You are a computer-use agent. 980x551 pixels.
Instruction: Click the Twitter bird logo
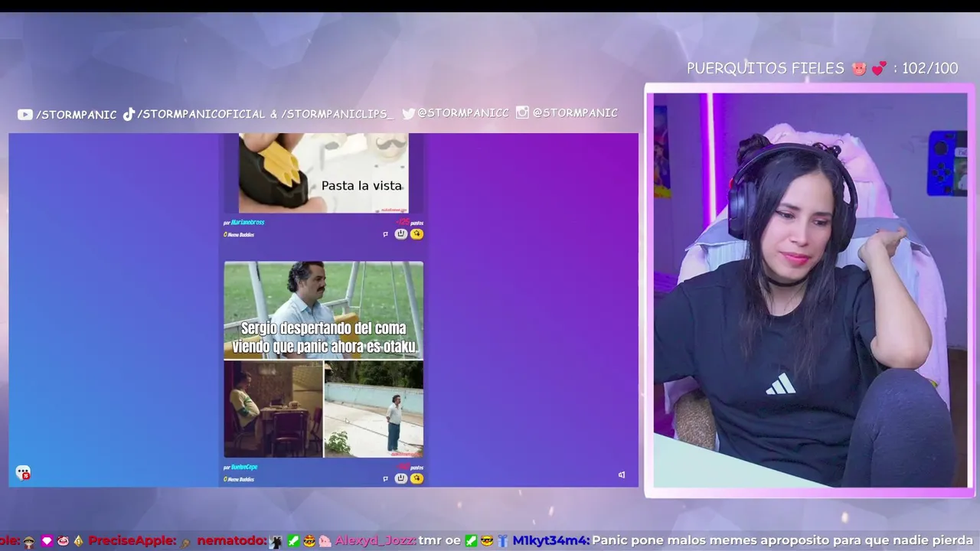click(409, 113)
